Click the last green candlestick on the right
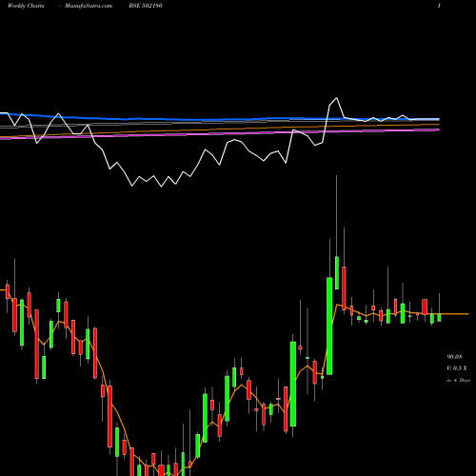The width and height of the screenshot is (476, 476). (x=439, y=317)
